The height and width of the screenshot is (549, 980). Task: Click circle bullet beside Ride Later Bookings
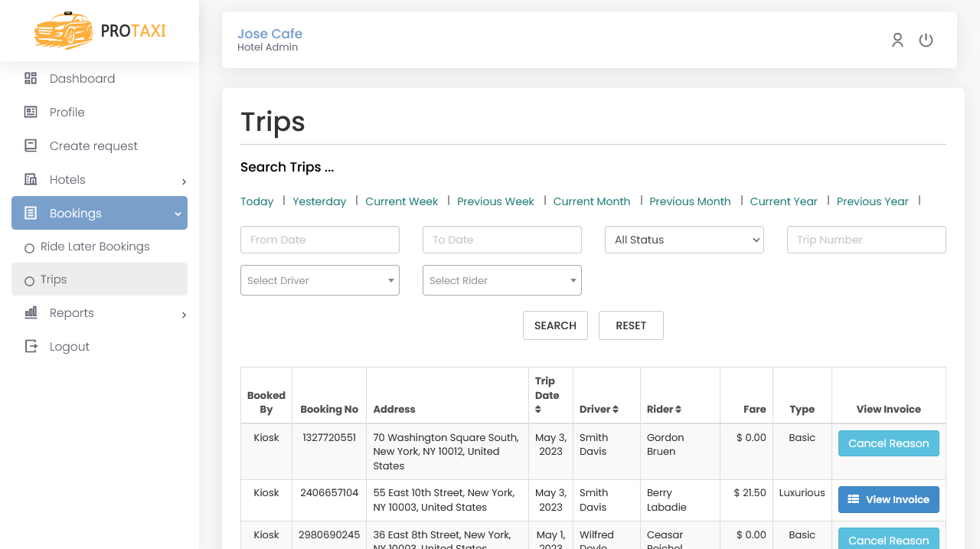[x=29, y=248]
